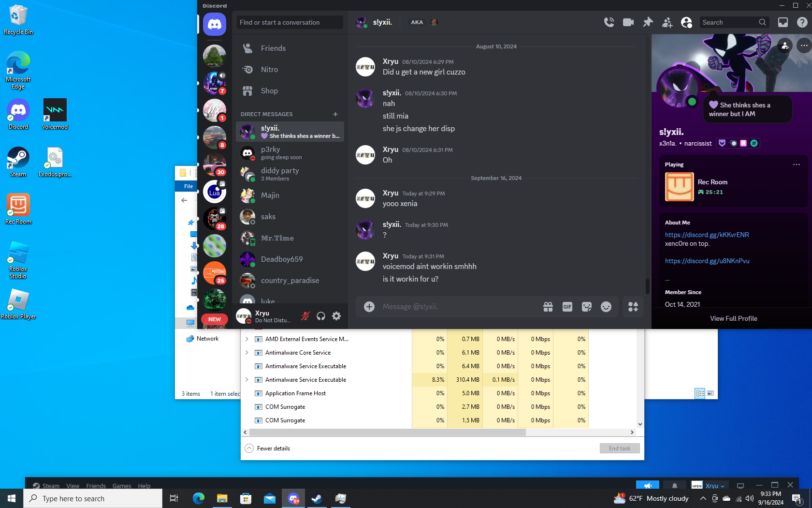Click the Discord message search field
This screenshot has width=812, height=508.
point(734,22)
